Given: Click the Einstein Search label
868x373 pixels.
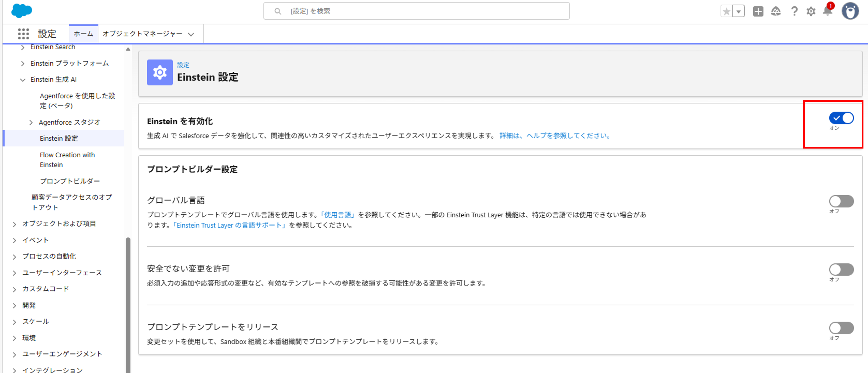Looking at the screenshot, I should coord(52,47).
